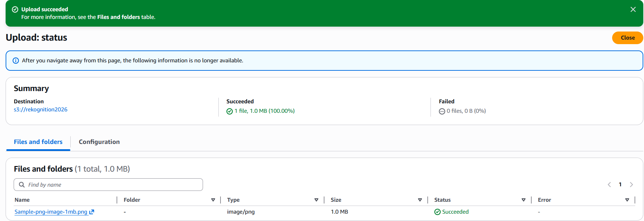Go to the next page of results
The image size is (644, 221).
click(x=631, y=185)
